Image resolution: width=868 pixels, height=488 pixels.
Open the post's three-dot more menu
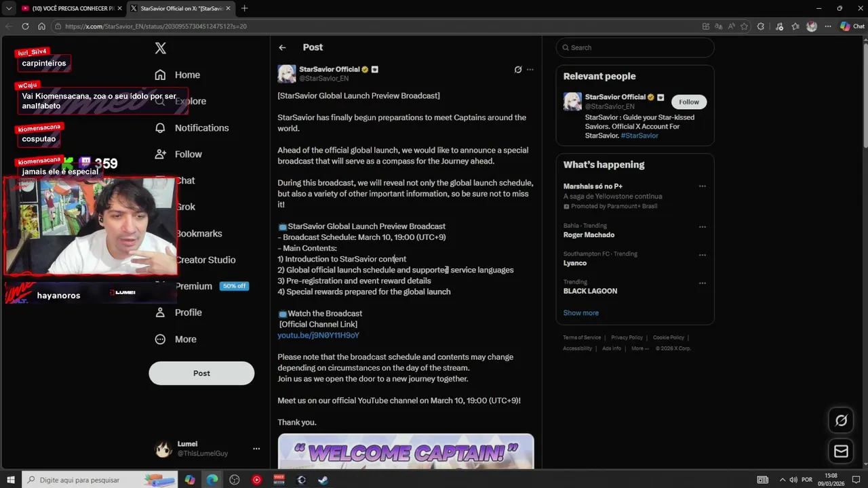(530, 69)
